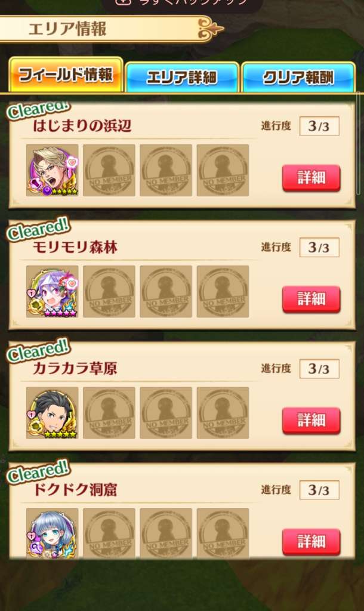This screenshot has height=611, width=364.
Task: Open the エリア詳細 tab
Action: coord(182,77)
